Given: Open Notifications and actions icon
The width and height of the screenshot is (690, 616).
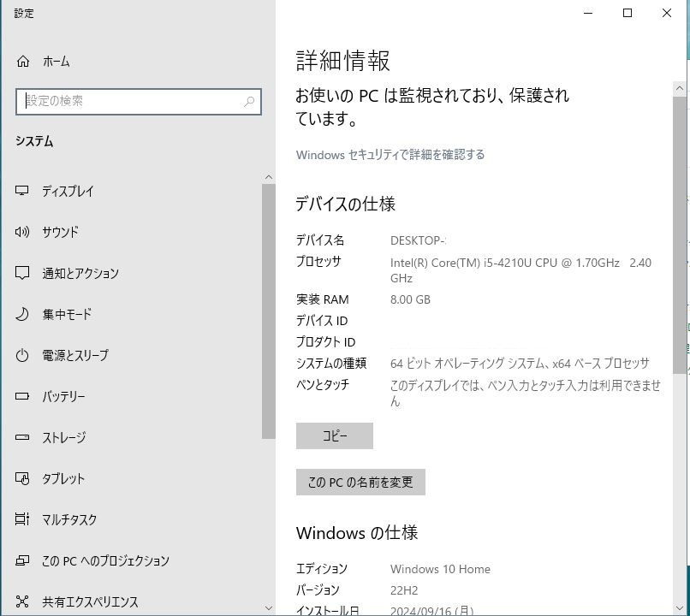Looking at the screenshot, I should click(x=23, y=273).
